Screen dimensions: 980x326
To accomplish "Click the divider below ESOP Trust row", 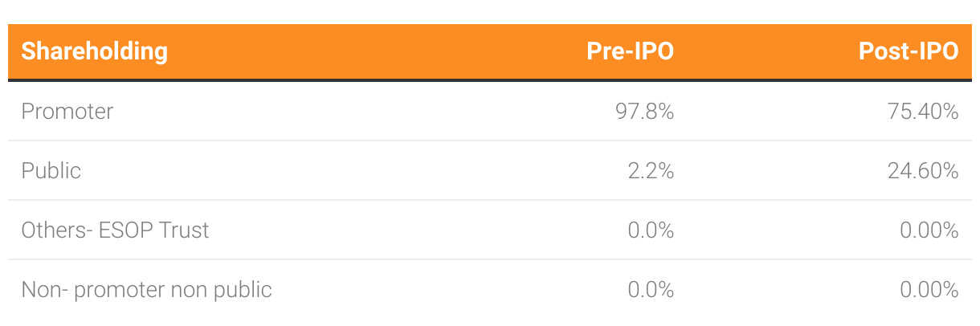I will point(490,259).
